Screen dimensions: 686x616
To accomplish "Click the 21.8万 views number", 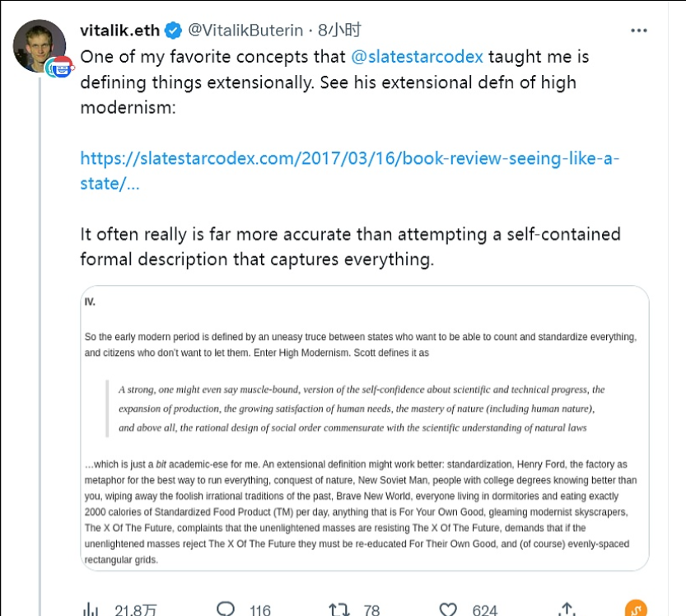I will pyautogui.click(x=136, y=610).
